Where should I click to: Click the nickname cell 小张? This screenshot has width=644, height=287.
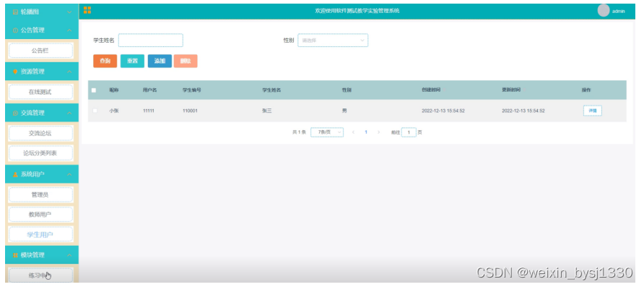pyautogui.click(x=114, y=111)
